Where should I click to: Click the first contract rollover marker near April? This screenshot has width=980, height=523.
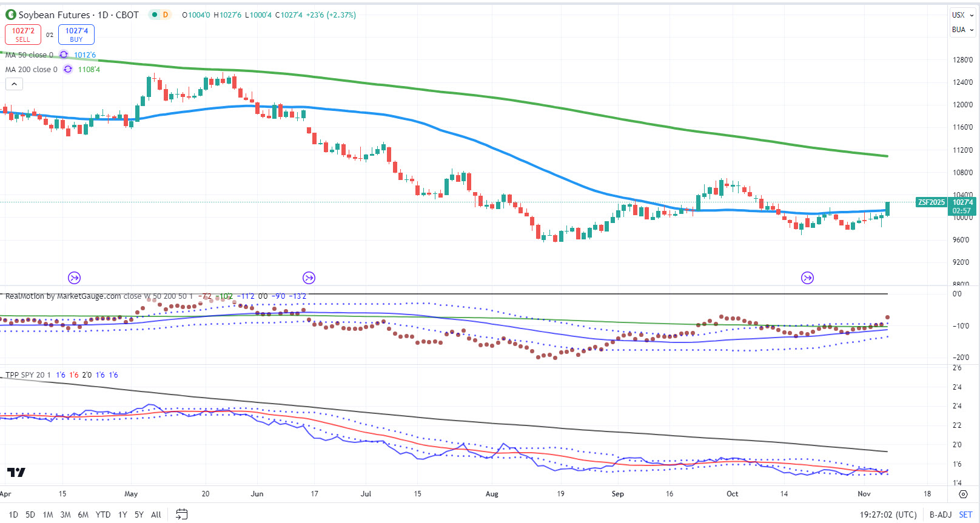74,278
